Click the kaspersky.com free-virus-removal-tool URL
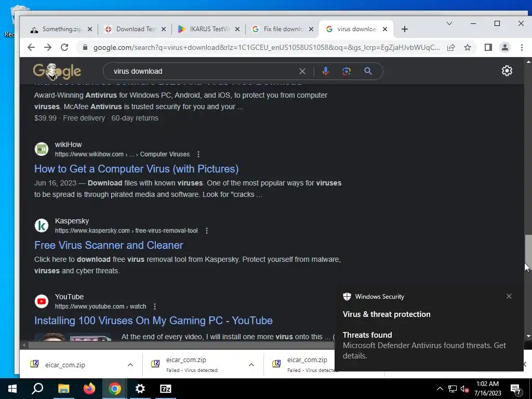Image resolution: width=532 pixels, height=399 pixels. [126, 231]
